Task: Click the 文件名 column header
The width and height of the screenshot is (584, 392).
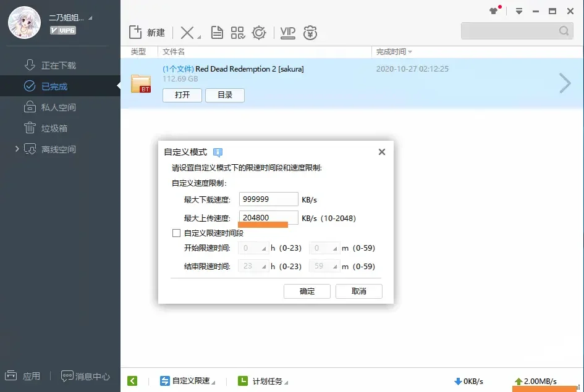Action: point(174,52)
